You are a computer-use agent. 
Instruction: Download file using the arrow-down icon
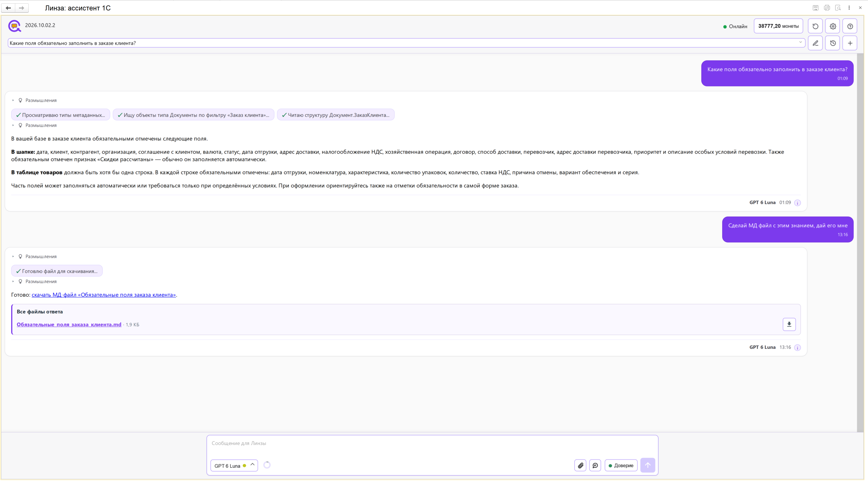789,324
